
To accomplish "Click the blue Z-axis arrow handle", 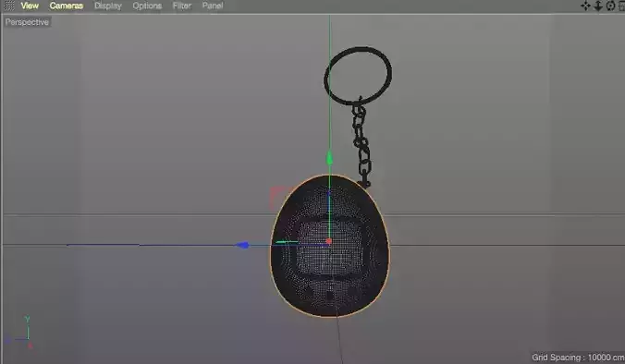I will [242, 245].
